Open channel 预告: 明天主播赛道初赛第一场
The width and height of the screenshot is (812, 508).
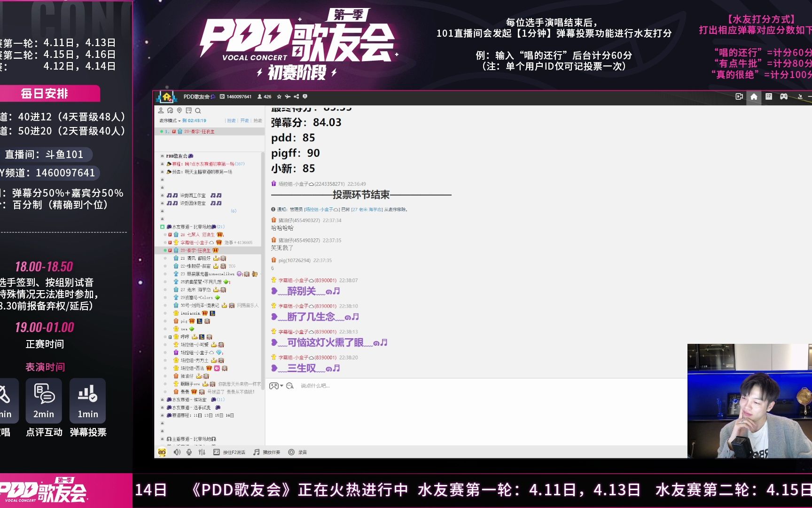(199, 172)
